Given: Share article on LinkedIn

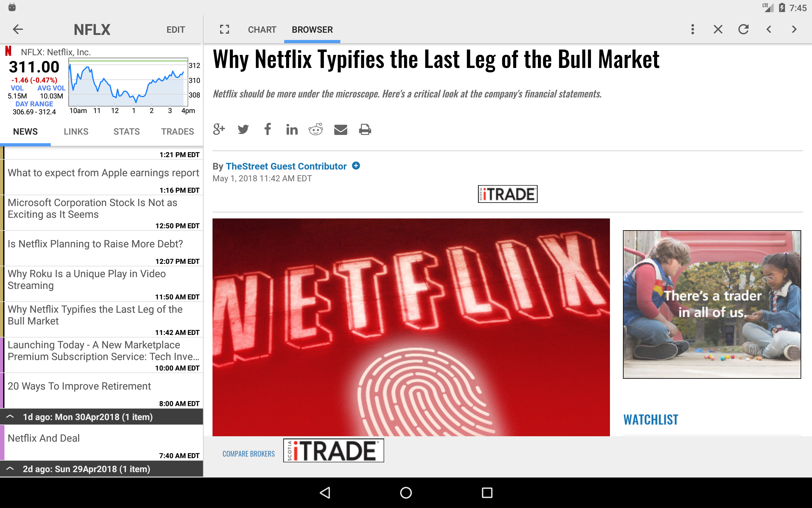Looking at the screenshot, I should click(x=292, y=129).
